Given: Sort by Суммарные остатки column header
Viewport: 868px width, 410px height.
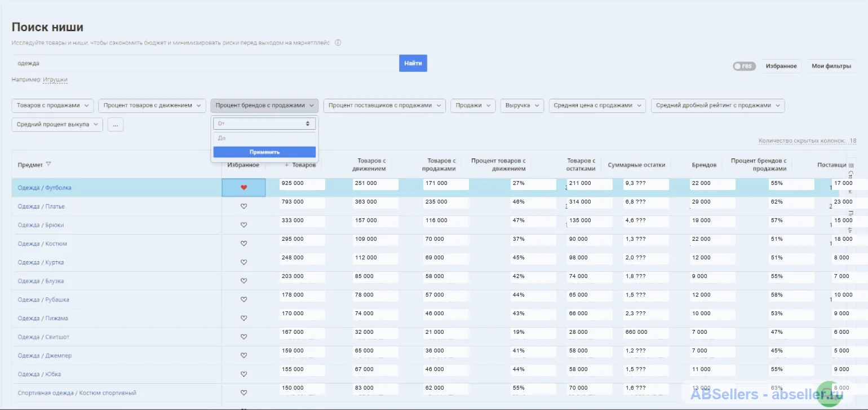Looking at the screenshot, I should click(x=636, y=165).
